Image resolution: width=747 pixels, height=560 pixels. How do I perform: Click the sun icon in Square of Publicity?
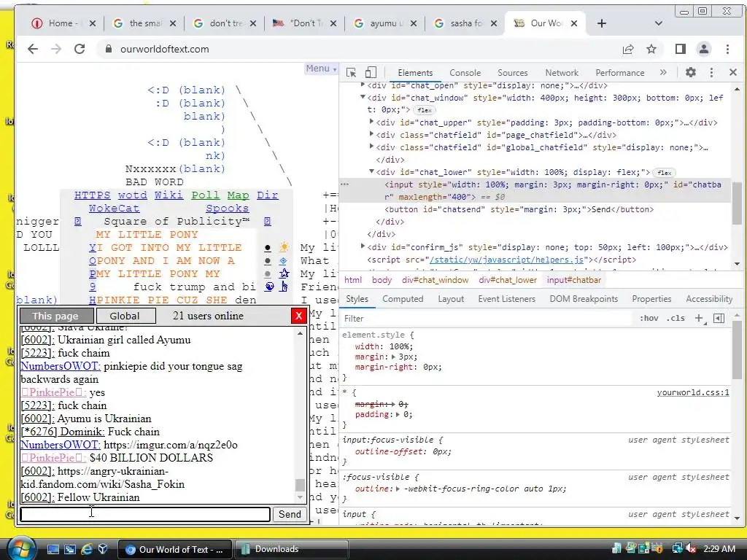[284, 247]
